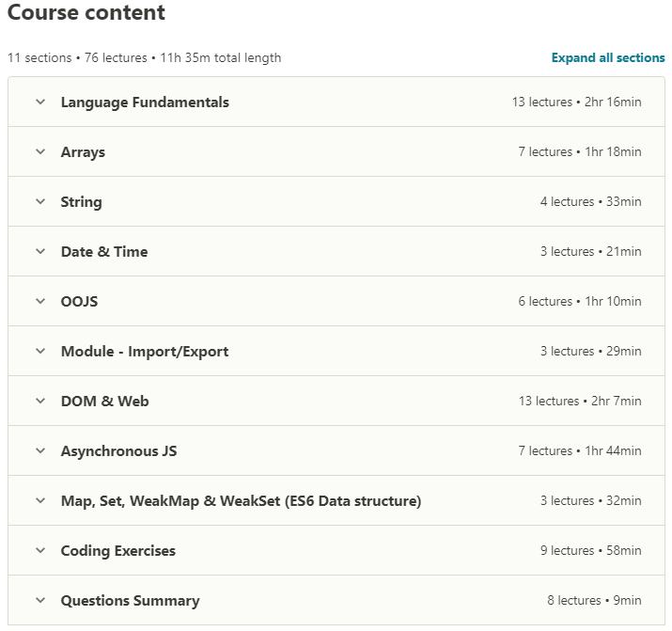
Task: Open the Coding Exercises section heading
Action: tap(118, 551)
